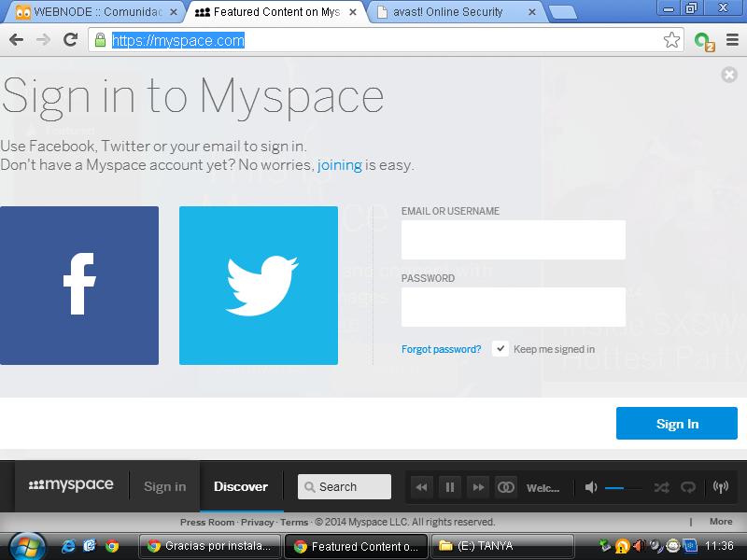This screenshot has width=747, height=560.
Task: Sign in with the Facebook tile
Action: pos(79,285)
